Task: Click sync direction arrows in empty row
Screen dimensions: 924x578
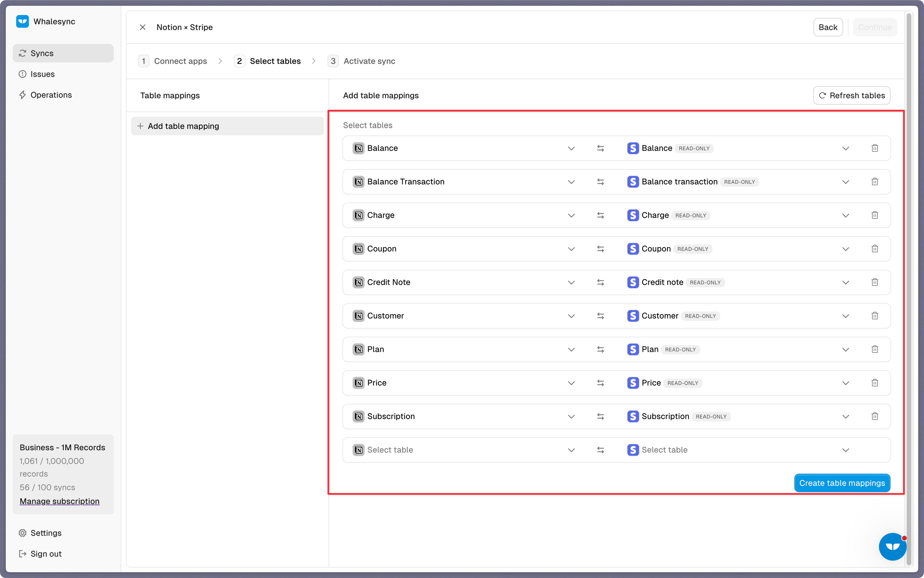Action: point(601,450)
